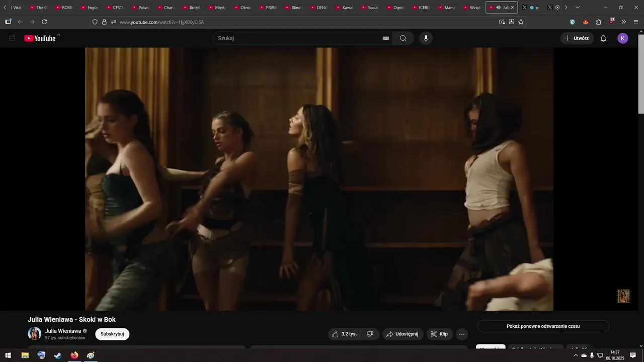Open Firefox application menu

pos(636,22)
